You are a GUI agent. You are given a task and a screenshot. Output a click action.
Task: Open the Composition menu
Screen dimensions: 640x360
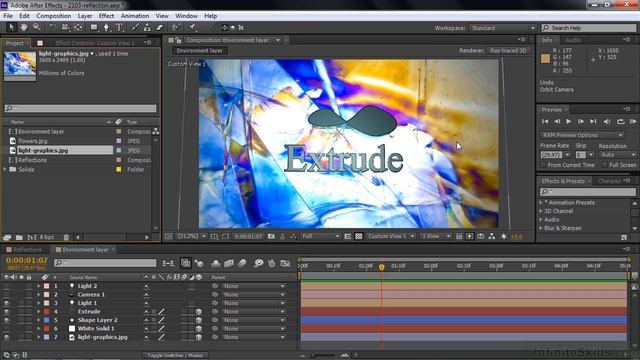point(53,16)
